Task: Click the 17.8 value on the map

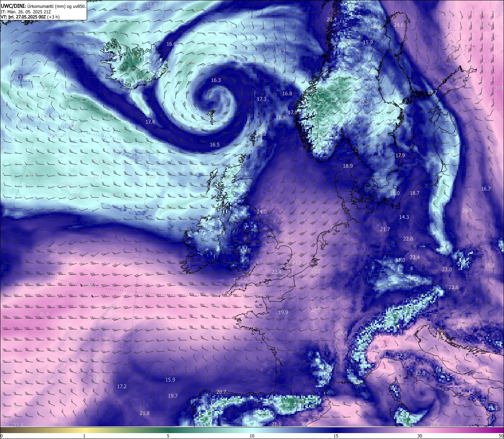Action: coord(150,122)
